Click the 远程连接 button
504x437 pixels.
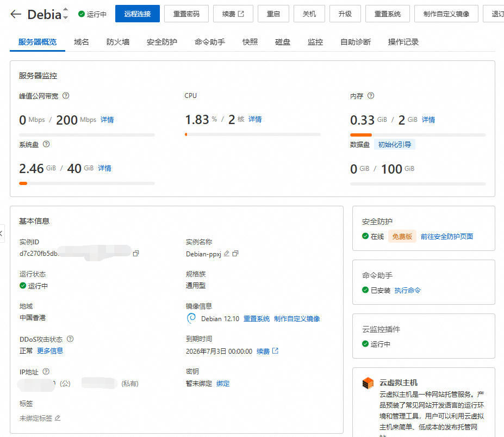[137, 14]
